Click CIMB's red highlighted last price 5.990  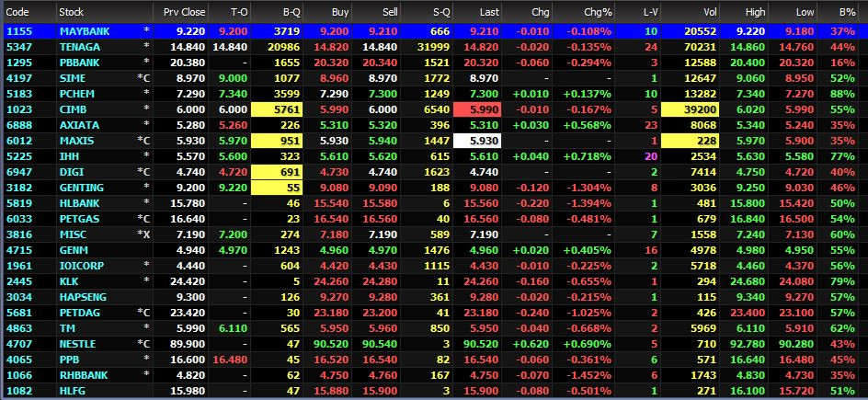point(476,109)
